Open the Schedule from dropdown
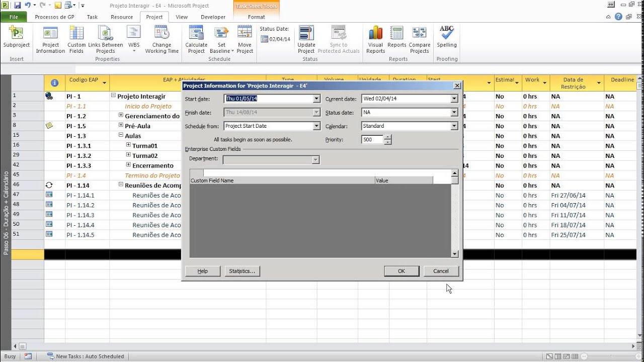 click(x=316, y=126)
